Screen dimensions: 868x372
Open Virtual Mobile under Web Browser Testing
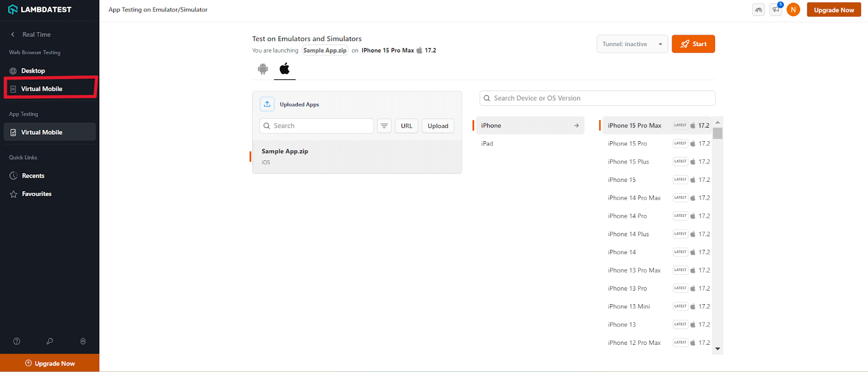(x=49, y=89)
